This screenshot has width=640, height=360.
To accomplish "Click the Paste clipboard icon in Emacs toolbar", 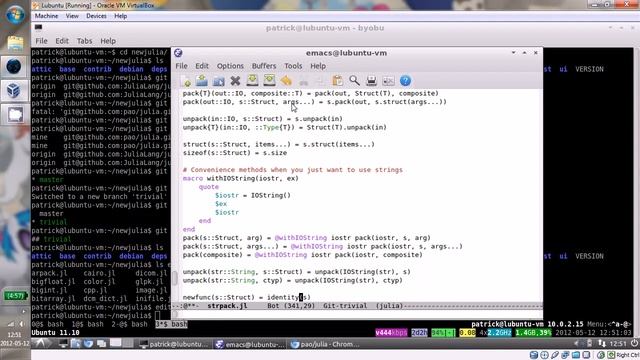I will pyautogui.click(x=338, y=80).
